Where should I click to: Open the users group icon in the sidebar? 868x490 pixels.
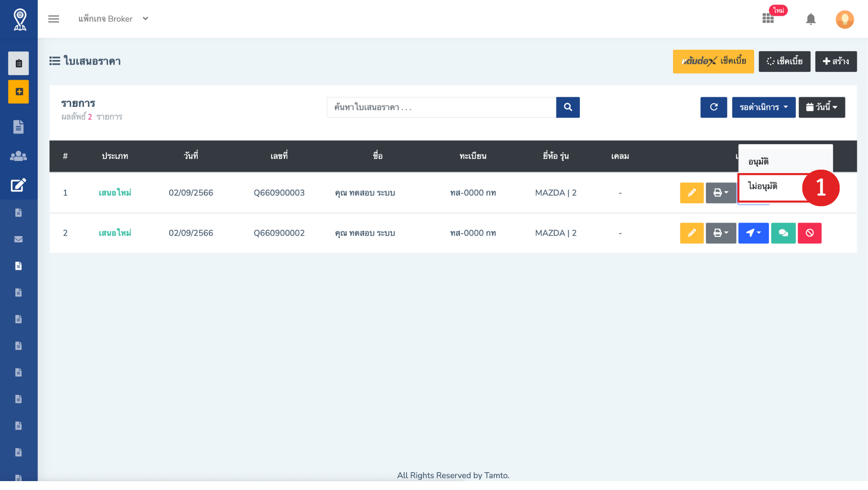pos(19,156)
